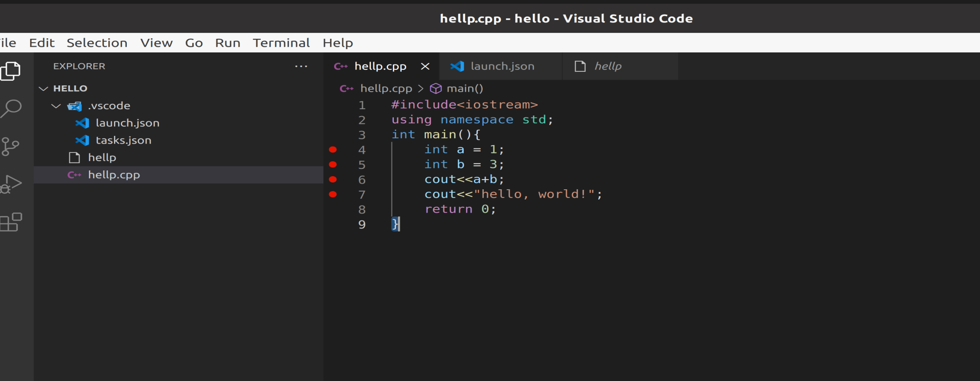Click line number 8 in the gutter

pos(362,210)
